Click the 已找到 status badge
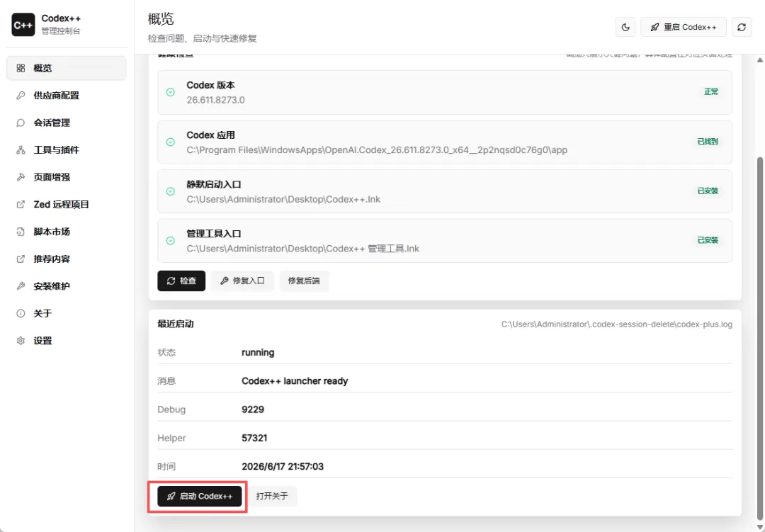This screenshot has height=532, width=765. pos(708,142)
